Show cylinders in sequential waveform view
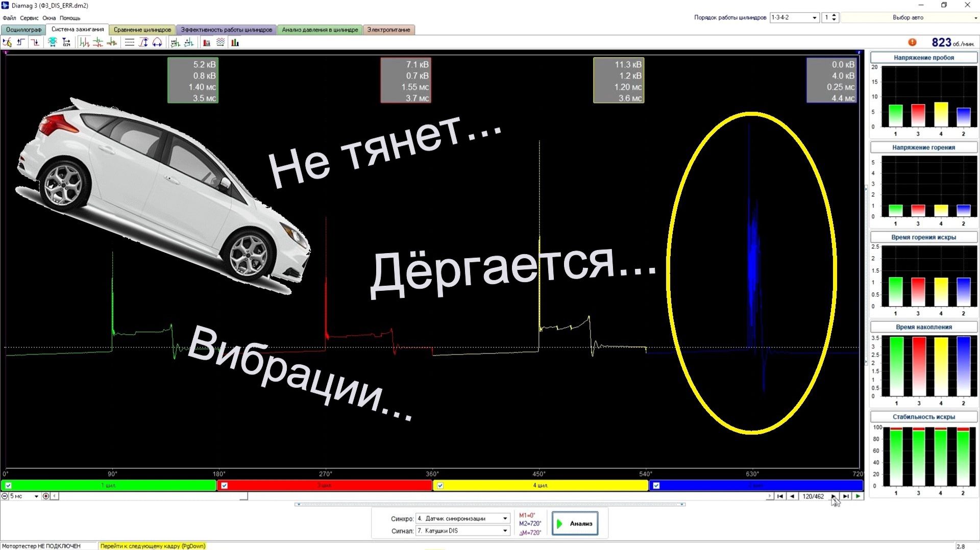The height and width of the screenshot is (550, 980). (85, 42)
